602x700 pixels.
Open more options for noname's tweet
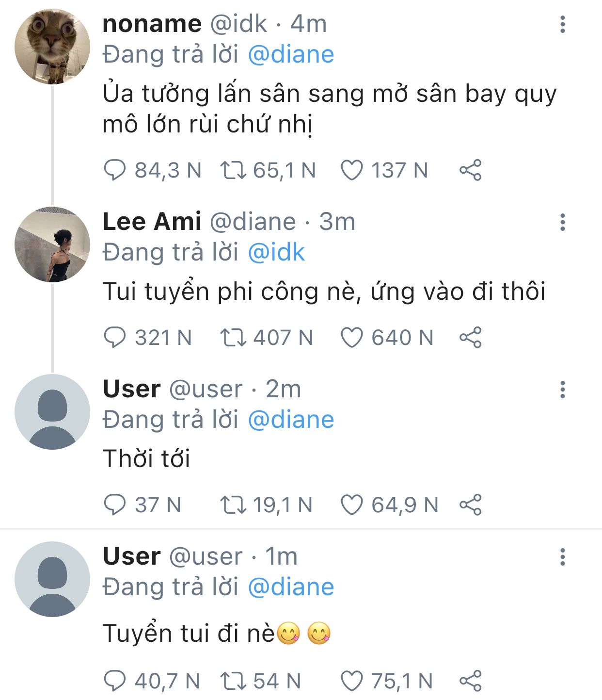click(562, 24)
